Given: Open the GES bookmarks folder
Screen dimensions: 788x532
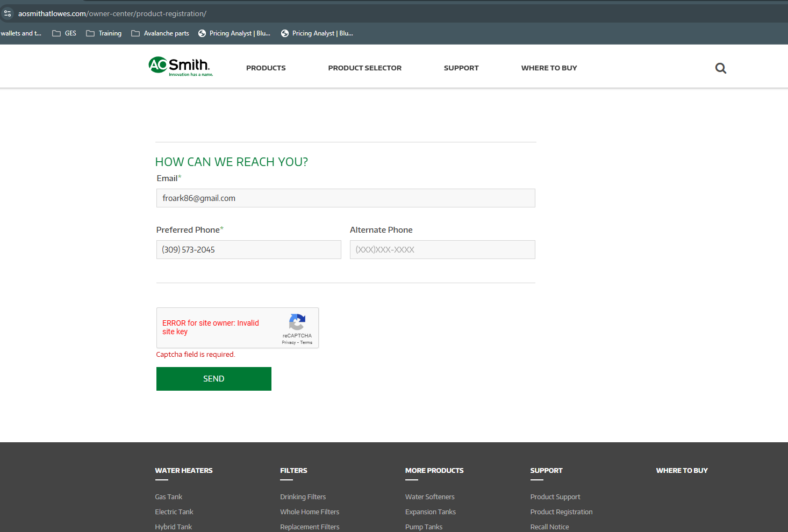Looking at the screenshot, I should [x=65, y=33].
